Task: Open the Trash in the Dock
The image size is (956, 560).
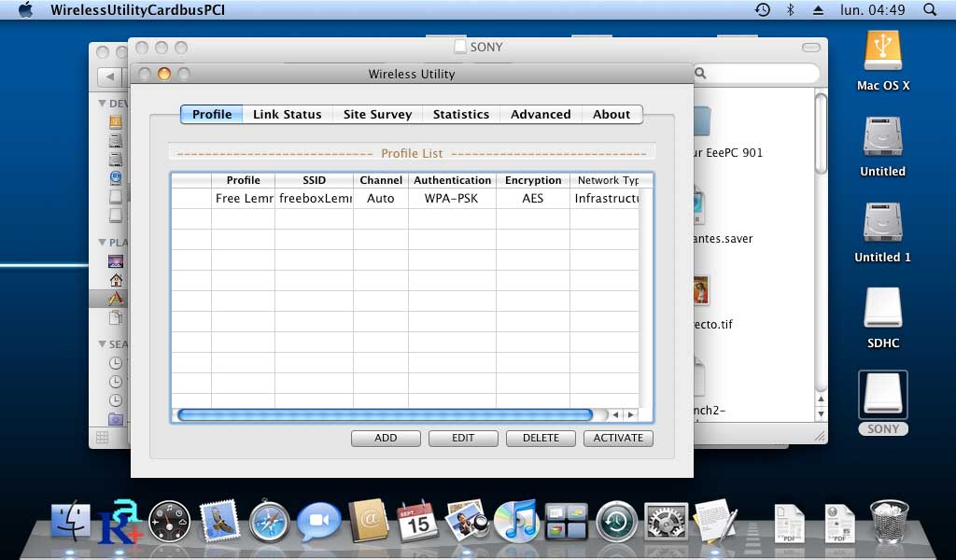Action: point(889,521)
